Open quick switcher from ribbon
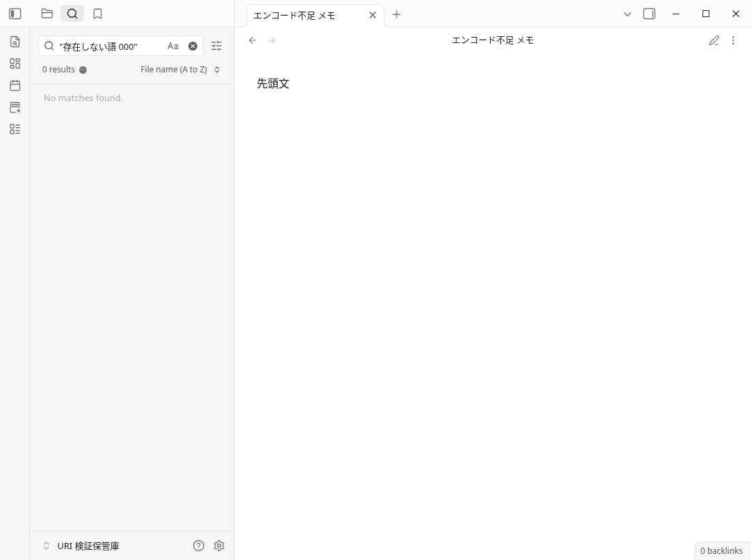Image resolution: width=751 pixels, height=560 pixels. (15, 42)
